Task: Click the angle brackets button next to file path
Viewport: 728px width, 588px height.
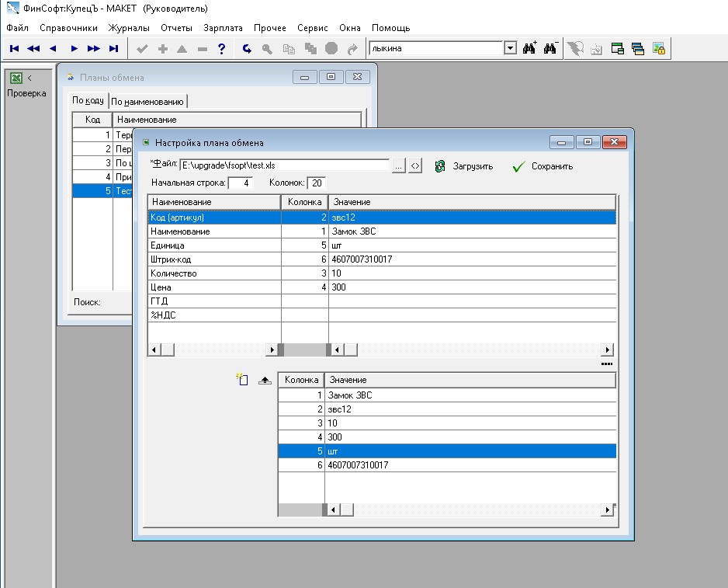Action: [x=415, y=165]
